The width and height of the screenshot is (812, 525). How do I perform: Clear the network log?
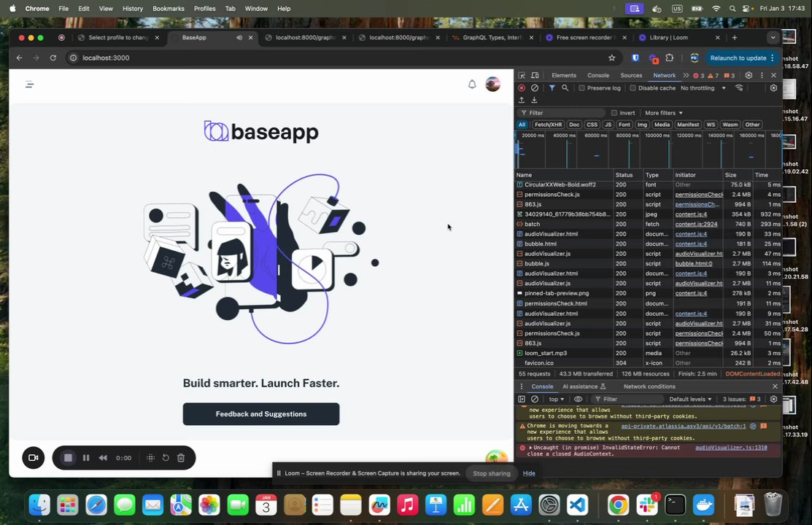[535, 88]
